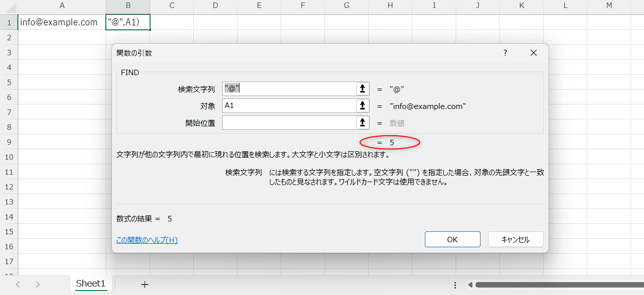Screen dimensions: 644x295
Task: Go to previous sheet using left arrow
Action: tap(18, 285)
